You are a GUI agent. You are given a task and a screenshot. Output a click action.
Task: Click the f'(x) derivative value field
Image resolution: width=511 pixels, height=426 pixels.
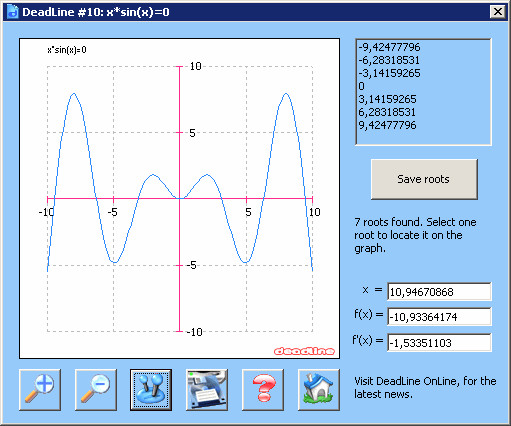439,342
